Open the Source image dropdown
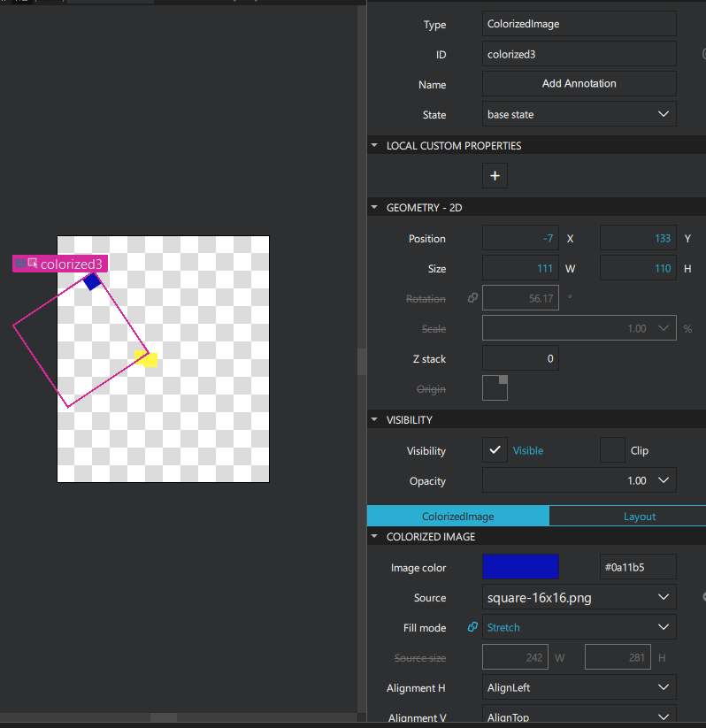The image size is (706, 728). click(x=579, y=598)
